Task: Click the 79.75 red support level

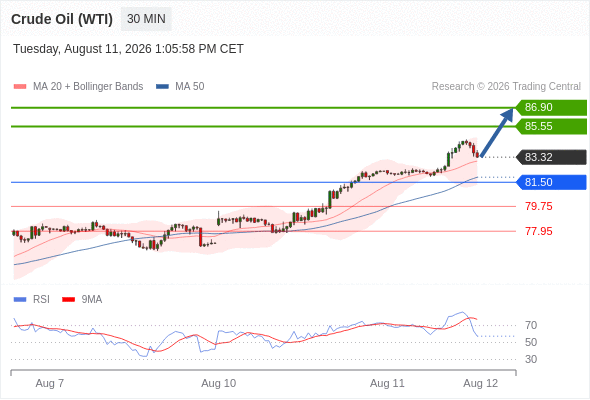Action: [x=539, y=206]
